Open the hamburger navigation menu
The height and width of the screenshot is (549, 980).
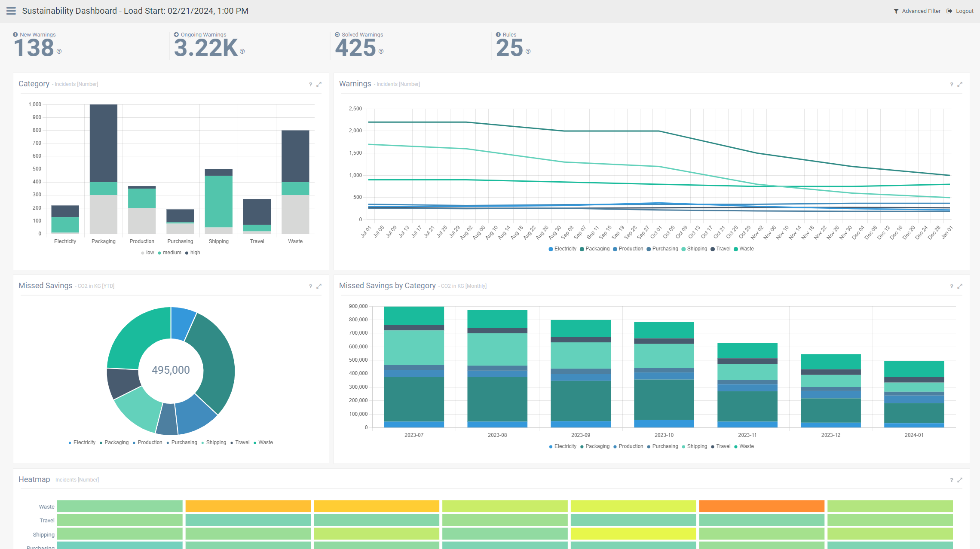[11, 11]
